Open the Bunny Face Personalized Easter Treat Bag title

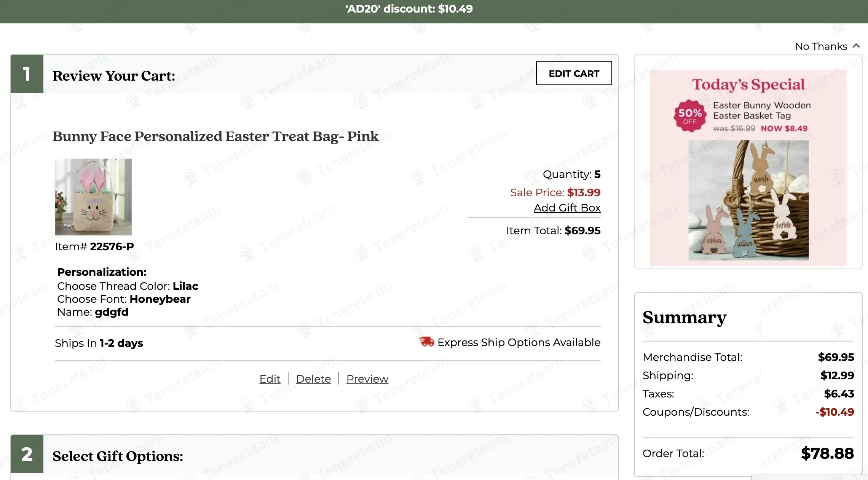(215, 137)
